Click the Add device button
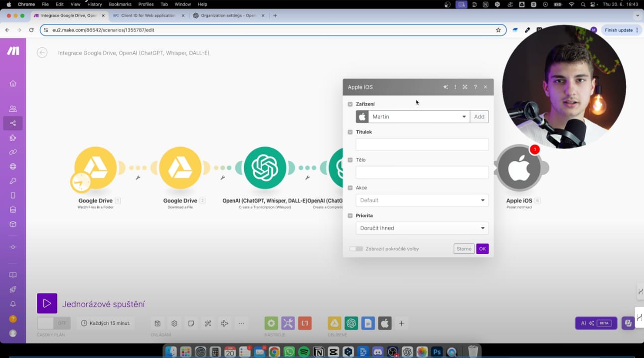 [479, 117]
